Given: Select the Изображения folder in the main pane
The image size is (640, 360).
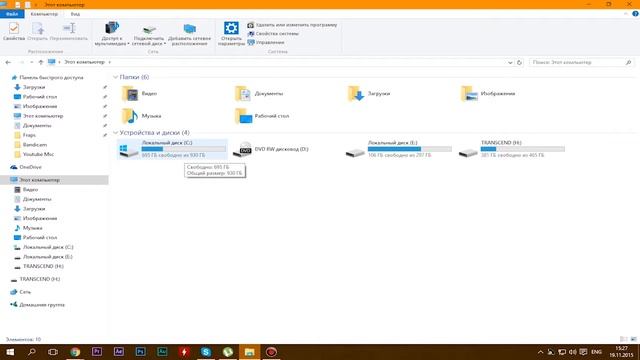Looking at the screenshot, I should [488, 93].
